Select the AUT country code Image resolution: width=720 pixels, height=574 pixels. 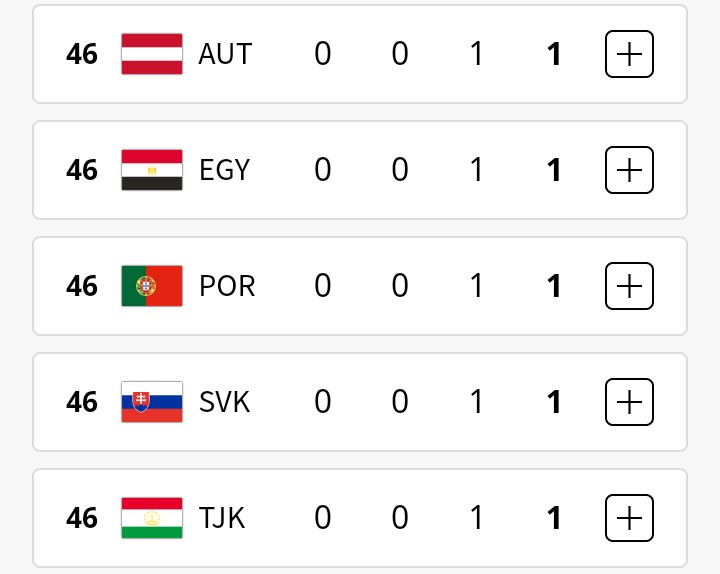(225, 54)
